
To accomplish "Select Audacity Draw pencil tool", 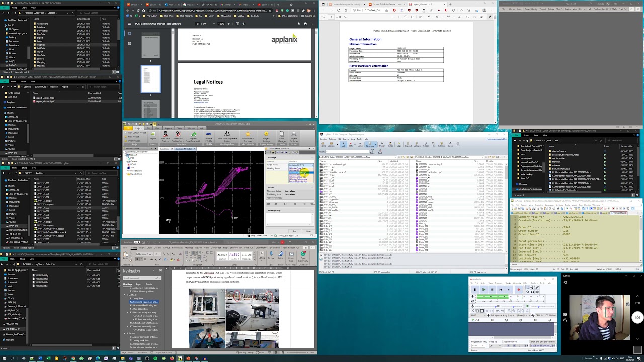I will pos(537,287).
